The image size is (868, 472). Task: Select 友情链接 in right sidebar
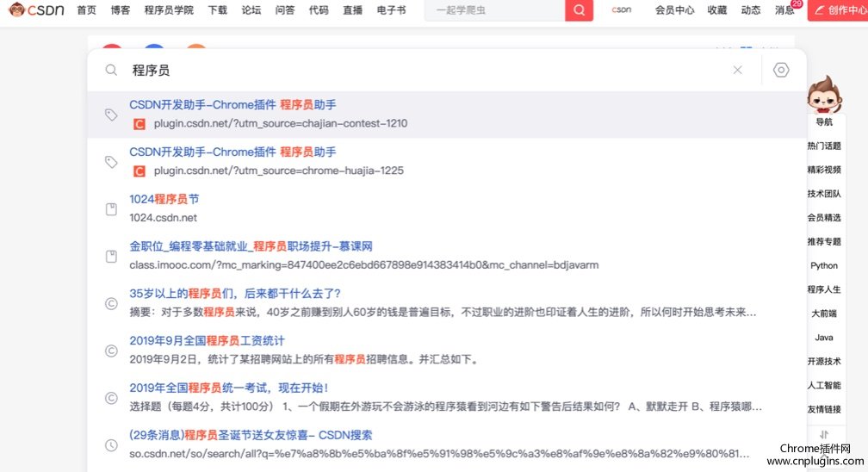click(x=824, y=409)
